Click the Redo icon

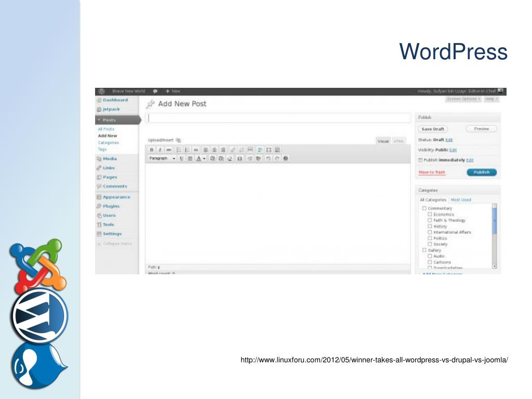click(277, 158)
